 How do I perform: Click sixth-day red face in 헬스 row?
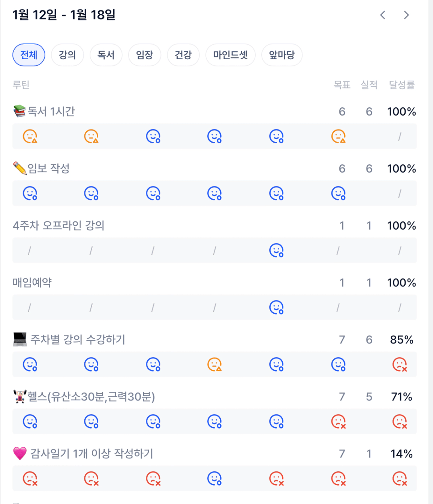coord(338,421)
